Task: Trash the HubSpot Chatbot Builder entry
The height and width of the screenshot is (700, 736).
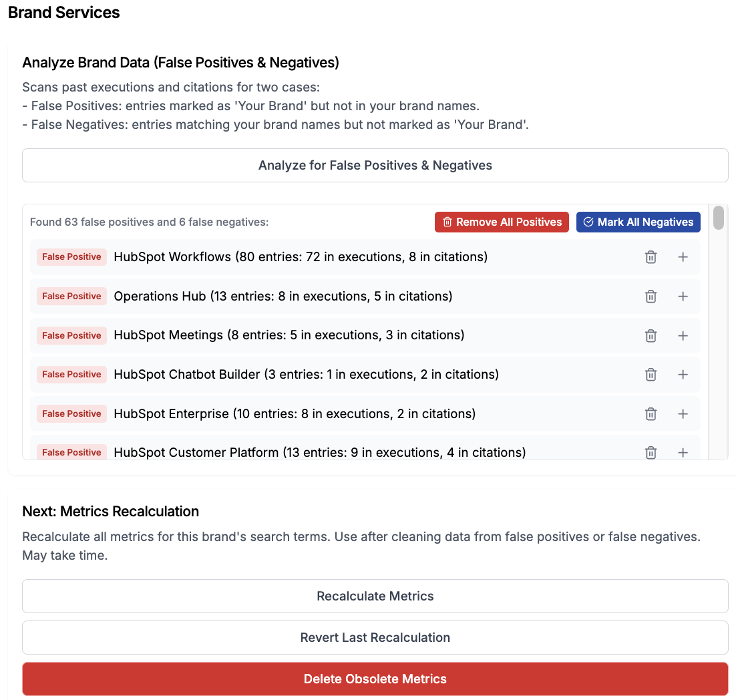Action: (x=651, y=375)
